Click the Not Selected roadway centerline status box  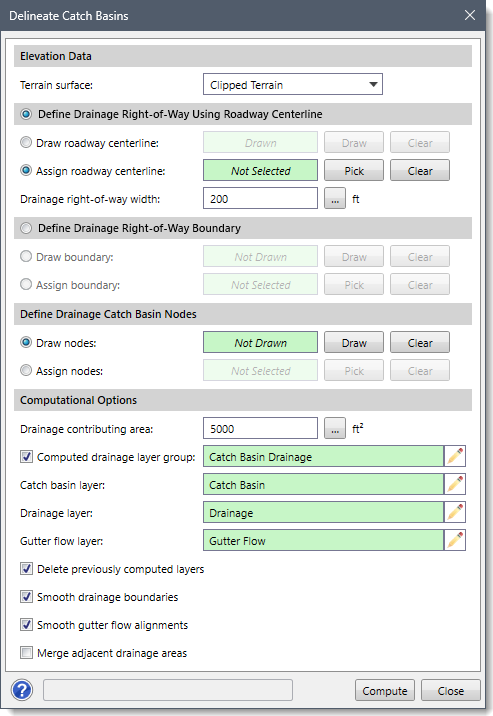260,170
